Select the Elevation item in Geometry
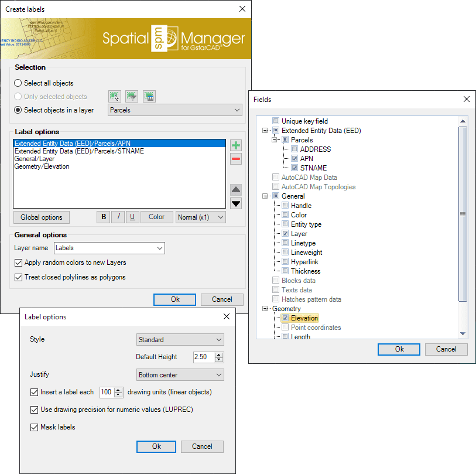The height and width of the screenshot is (474, 476). pyautogui.click(x=304, y=318)
